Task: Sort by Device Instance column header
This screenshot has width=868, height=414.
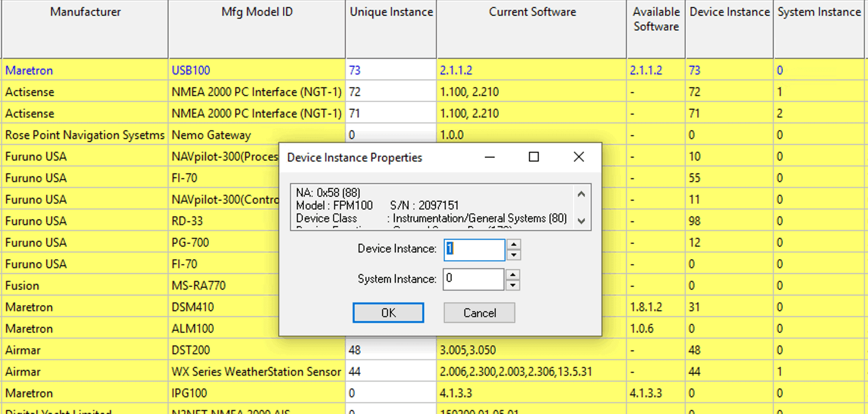Action: click(729, 29)
